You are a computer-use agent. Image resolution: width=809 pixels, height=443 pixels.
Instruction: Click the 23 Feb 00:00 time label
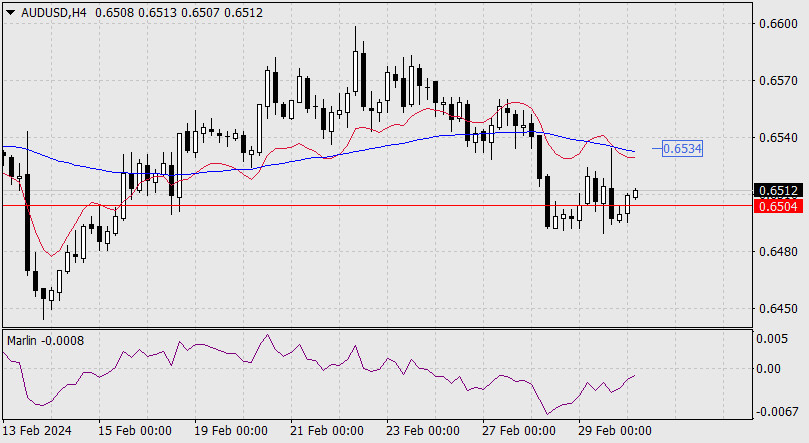pyautogui.click(x=423, y=431)
